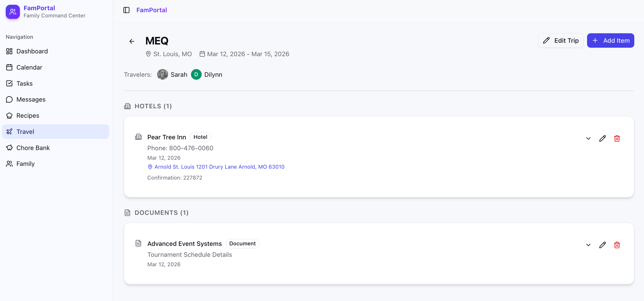Click Sarah's traveler avatar

(x=162, y=75)
